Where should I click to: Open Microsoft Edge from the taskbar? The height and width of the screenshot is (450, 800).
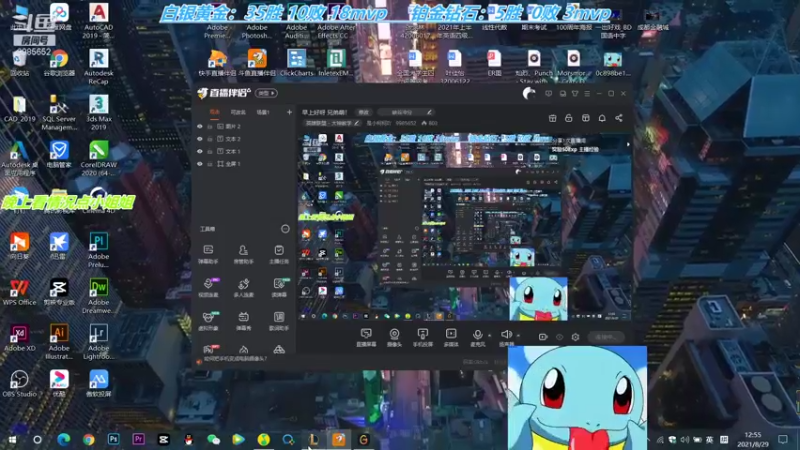pyautogui.click(x=63, y=439)
